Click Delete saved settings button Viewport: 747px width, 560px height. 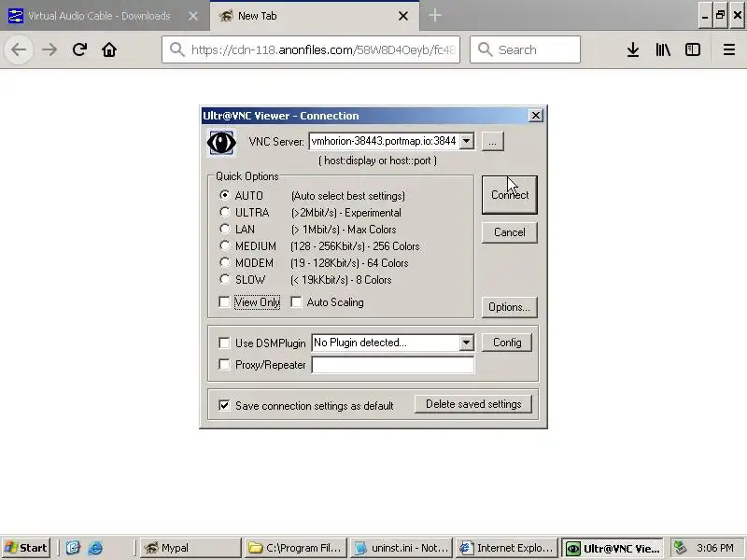click(473, 404)
